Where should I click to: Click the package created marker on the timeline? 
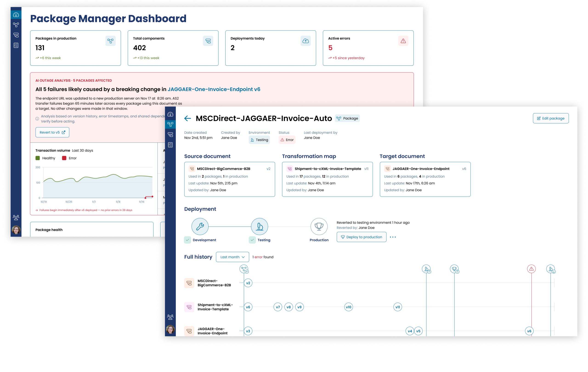click(x=244, y=269)
